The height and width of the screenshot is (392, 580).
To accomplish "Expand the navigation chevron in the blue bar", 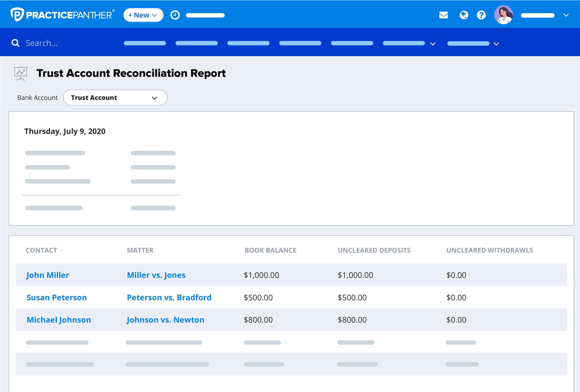I will [x=433, y=44].
